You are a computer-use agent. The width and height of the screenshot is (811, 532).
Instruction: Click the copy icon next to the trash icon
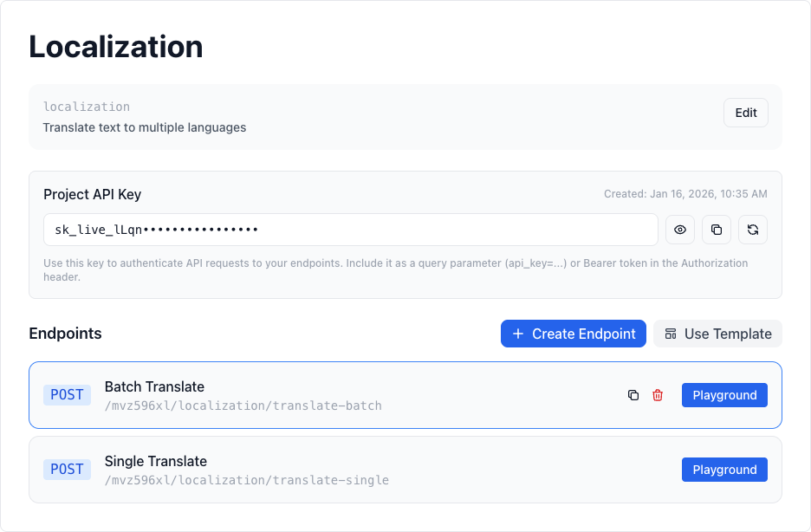pos(633,394)
